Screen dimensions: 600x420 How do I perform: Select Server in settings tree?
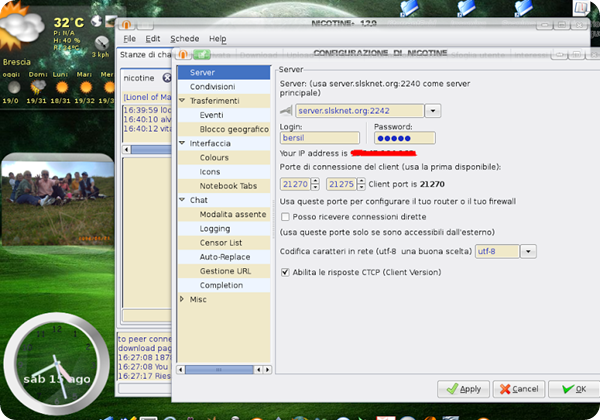coord(224,72)
